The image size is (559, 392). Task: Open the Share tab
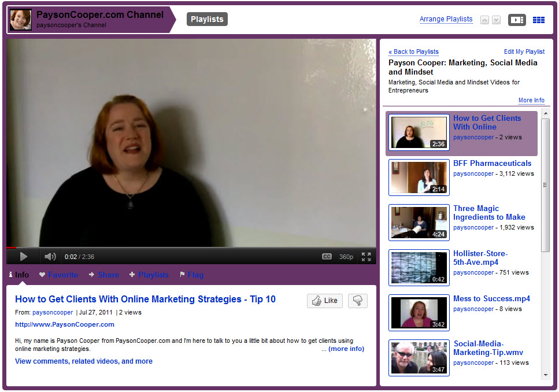pos(108,275)
